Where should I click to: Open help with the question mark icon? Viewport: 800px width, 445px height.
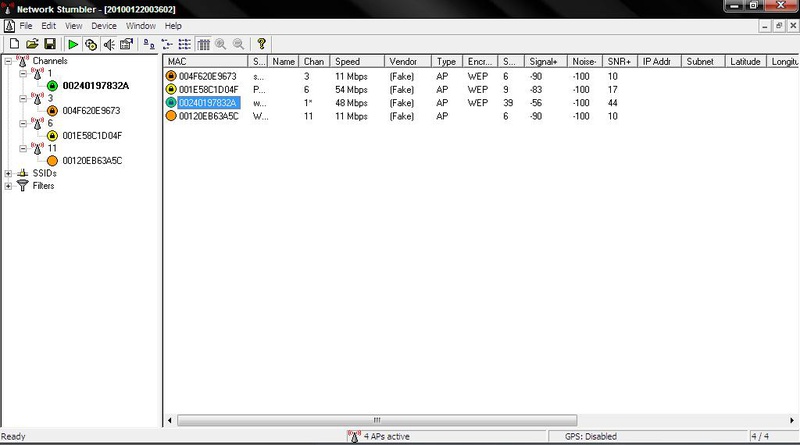click(x=261, y=44)
